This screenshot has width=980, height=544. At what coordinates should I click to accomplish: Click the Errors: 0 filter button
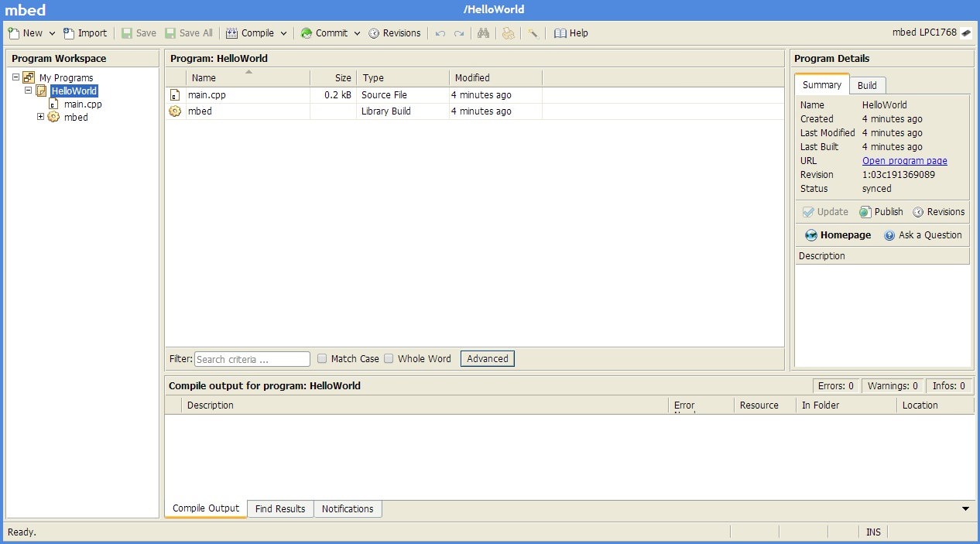(x=836, y=386)
